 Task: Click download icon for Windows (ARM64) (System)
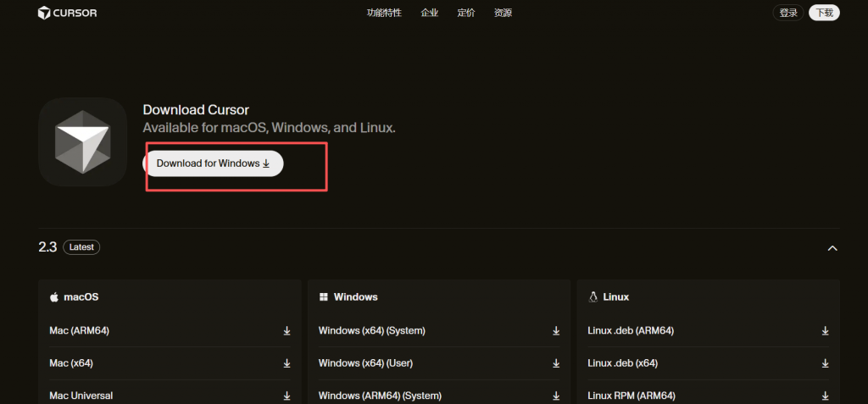coord(556,396)
